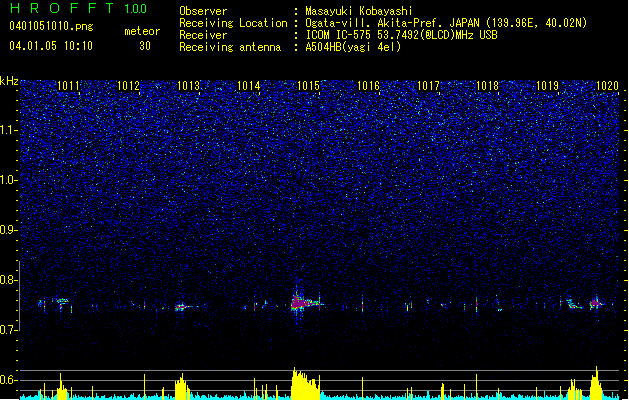
Task: Click the ICOM IC-575 receiver text
Action: pyautogui.click(x=401, y=35)
